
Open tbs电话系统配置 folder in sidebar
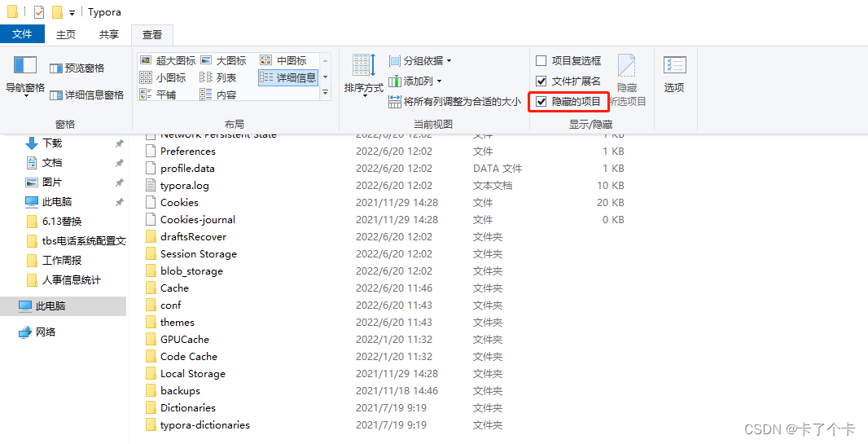[x=77, y=241]
